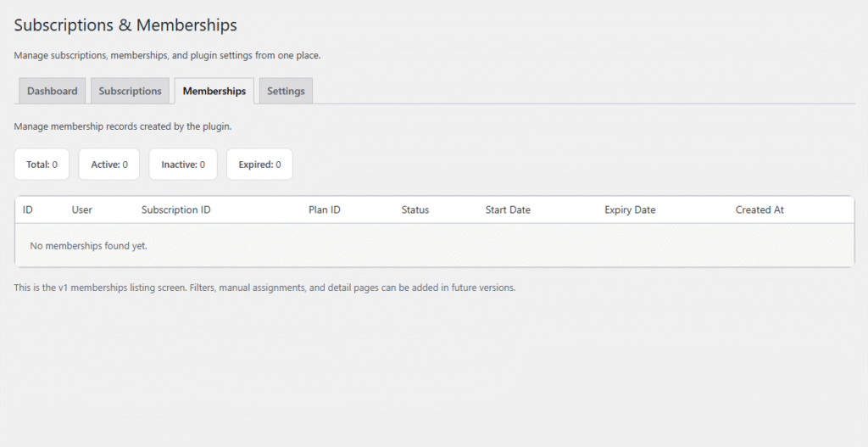
Task: Switch to the Subscriptions tab
Action: tap(130, 91)
